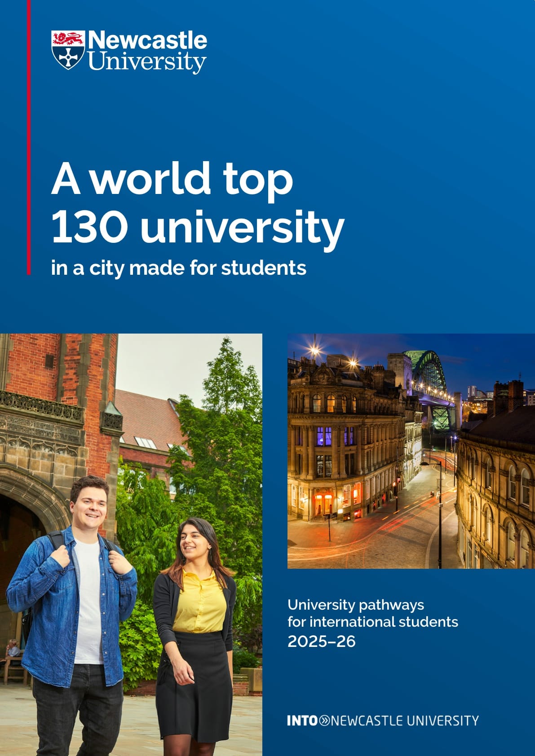Click the Newcastle University shield crest
The height and width of the screenshot is (756, 535).
tap(68, 50)
